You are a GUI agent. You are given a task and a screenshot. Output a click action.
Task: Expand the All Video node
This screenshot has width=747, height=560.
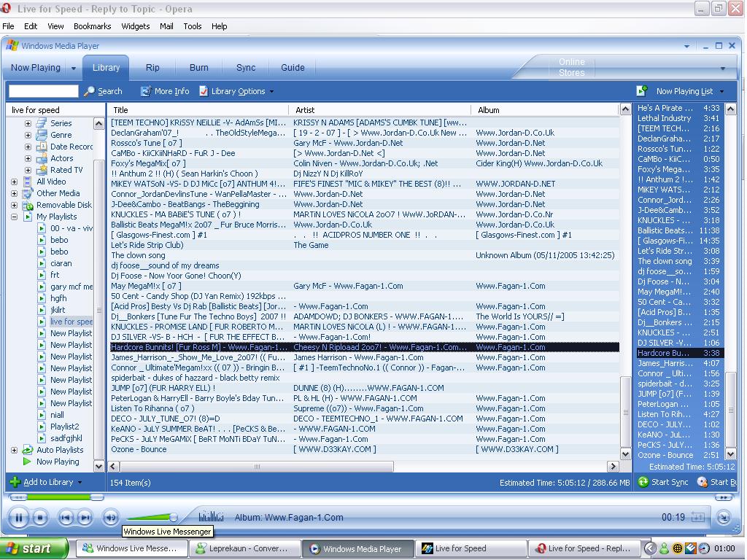(x=15, y=182)
